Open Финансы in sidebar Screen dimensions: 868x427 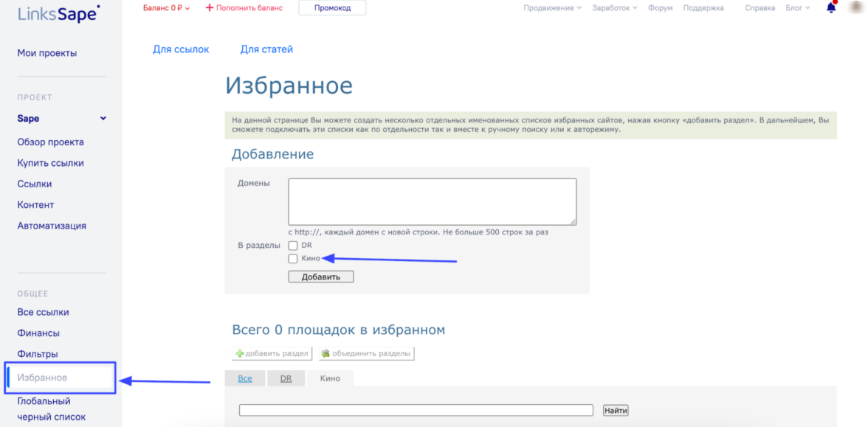[x=38, y=333]
